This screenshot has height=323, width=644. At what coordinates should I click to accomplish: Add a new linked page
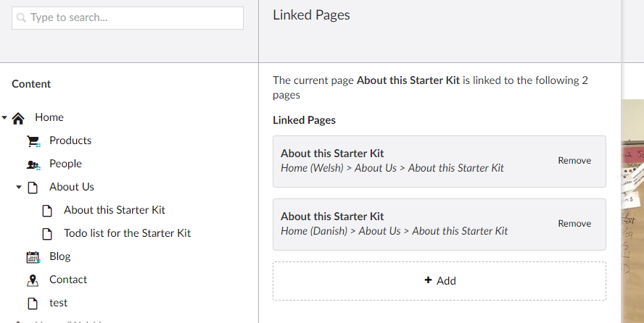point(439,281)
